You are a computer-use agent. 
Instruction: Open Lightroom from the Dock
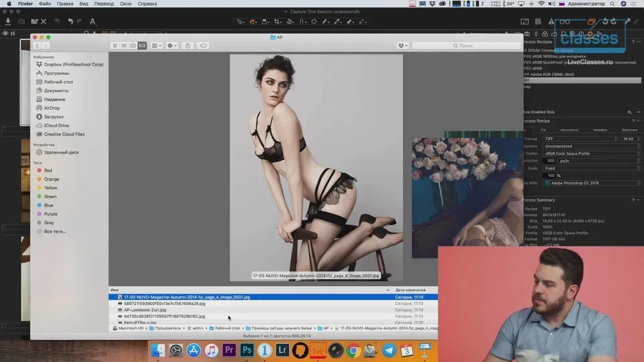pos(283,350)
